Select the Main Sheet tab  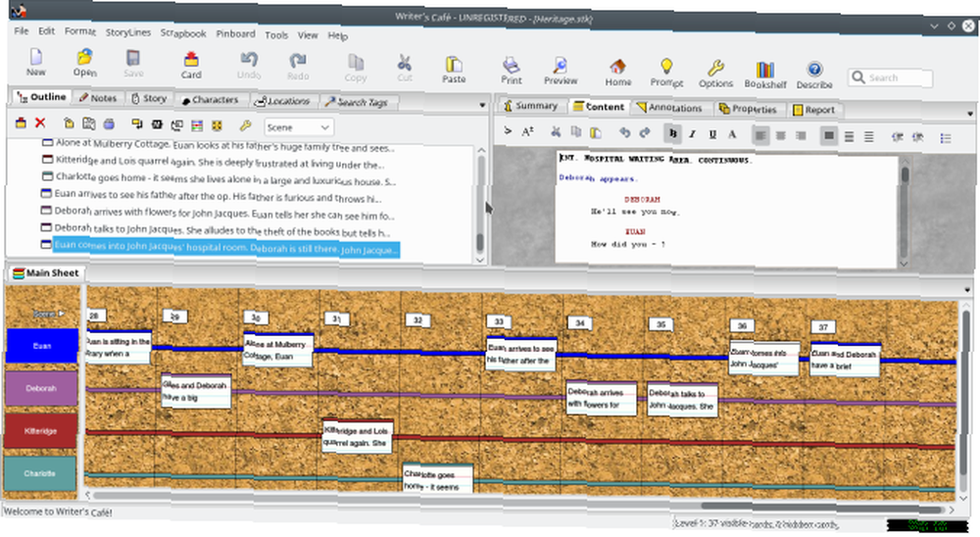pyautogui.click(x=46, y=272)
